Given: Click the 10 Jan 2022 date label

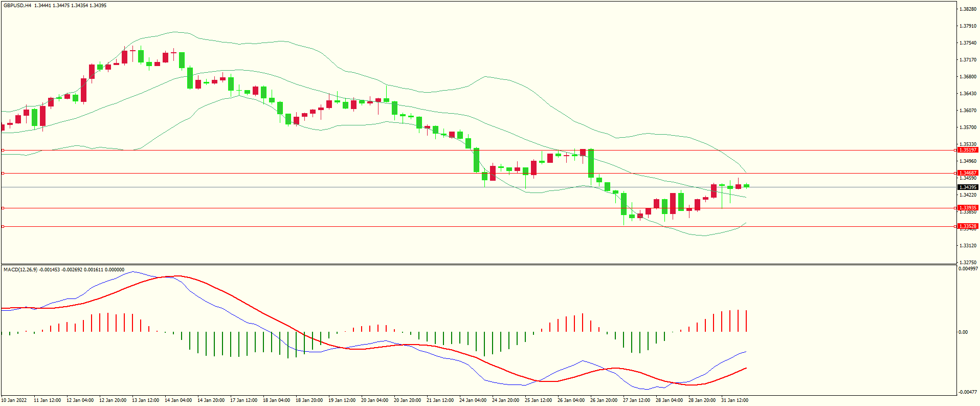Looking at the screenshot, I should [x=14, y=400].
